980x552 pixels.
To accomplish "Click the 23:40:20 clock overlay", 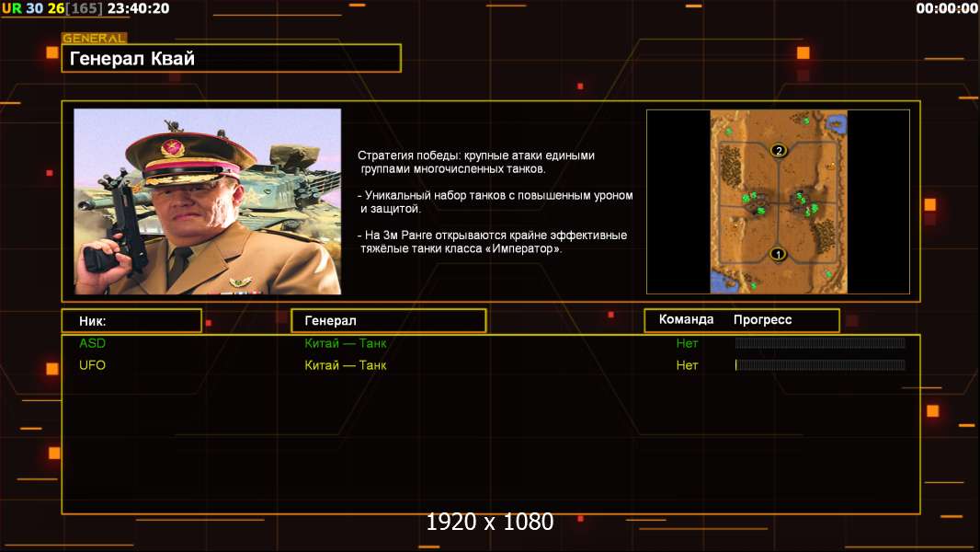I will pyautogui.click(x=138, y=9).
